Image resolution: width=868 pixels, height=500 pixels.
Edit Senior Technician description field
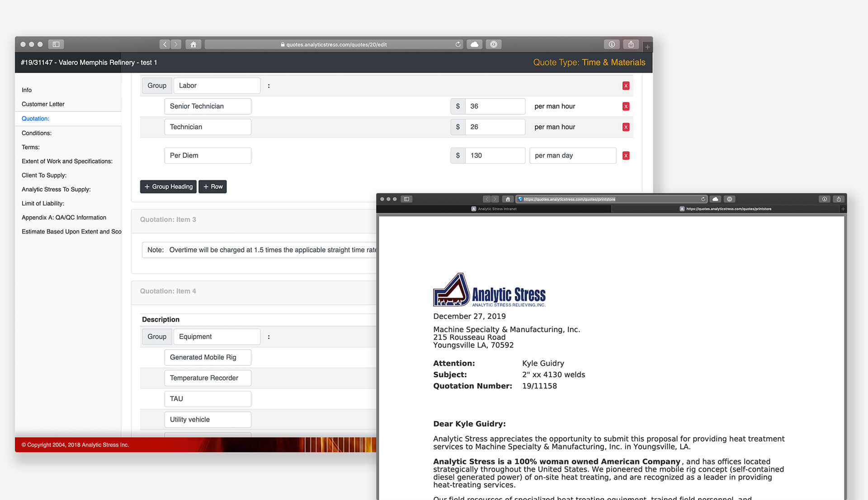208,107
